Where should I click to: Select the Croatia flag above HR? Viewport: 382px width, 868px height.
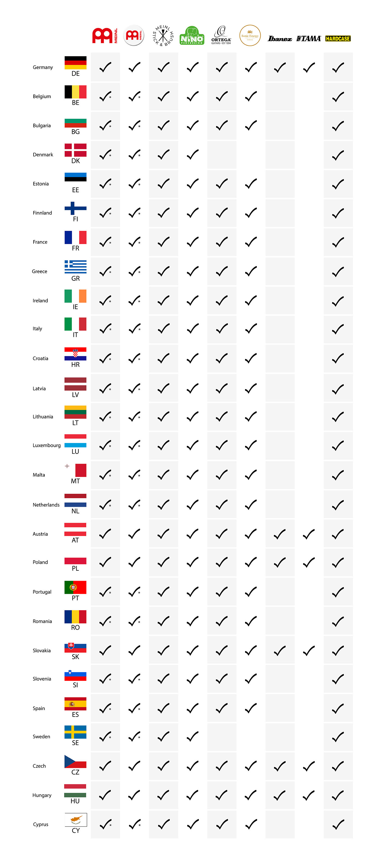point(76,354)
